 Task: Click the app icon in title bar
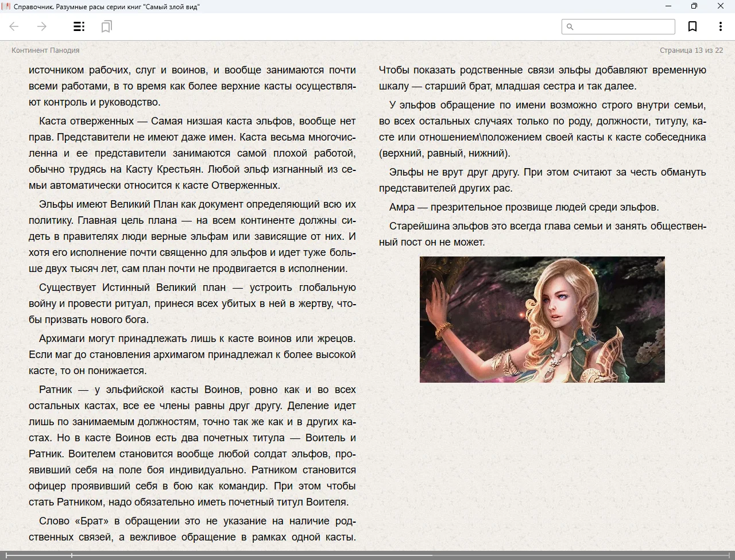[6, 6]
